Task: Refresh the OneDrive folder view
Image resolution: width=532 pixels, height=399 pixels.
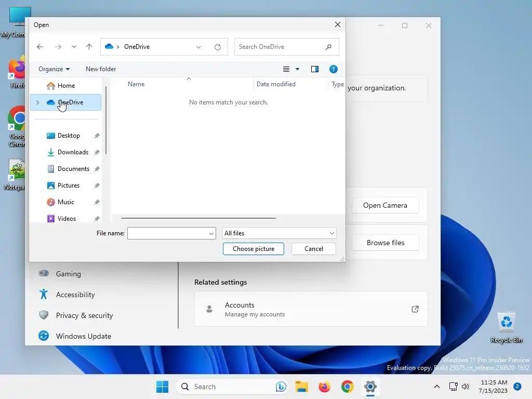Action: point(218,47)
